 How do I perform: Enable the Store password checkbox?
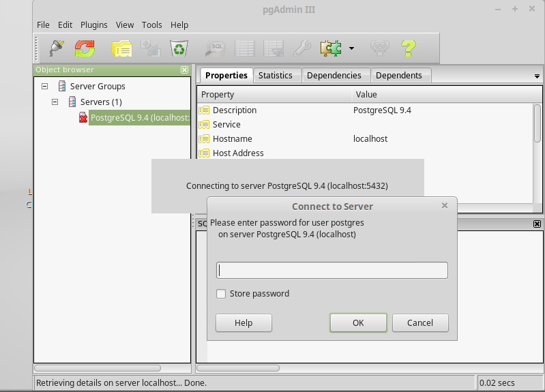pos(221,294)
